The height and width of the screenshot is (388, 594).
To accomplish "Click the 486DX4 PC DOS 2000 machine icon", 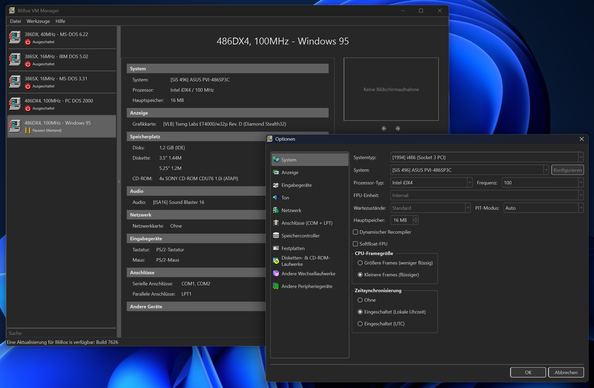I will point(15,104).
